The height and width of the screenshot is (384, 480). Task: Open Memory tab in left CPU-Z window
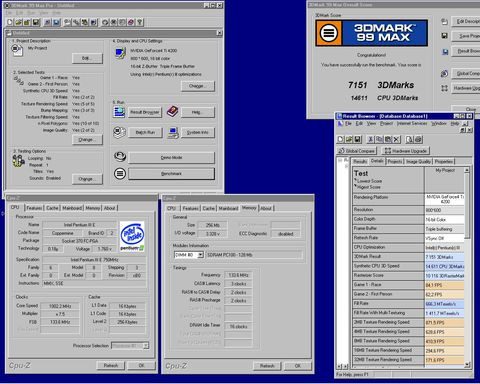[93, 208]
